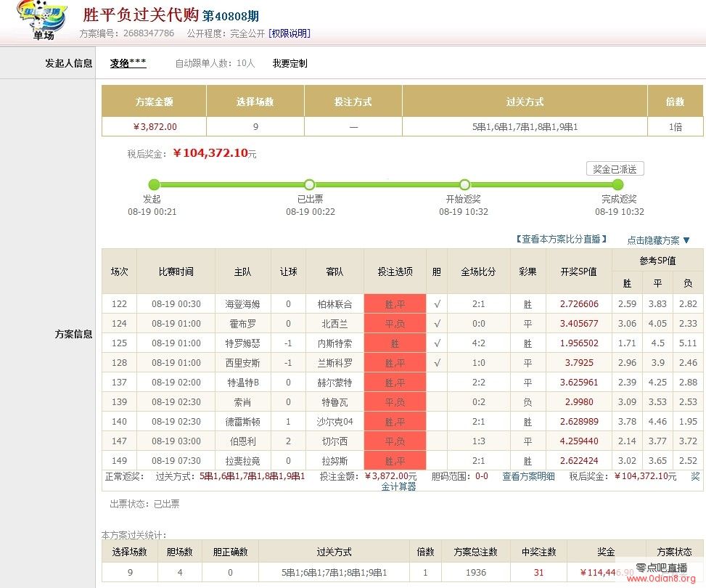Screen dimensions: 706x588
Task: Click the 我要定制 link
Action: pyautogui.click(x=290, y=64)
